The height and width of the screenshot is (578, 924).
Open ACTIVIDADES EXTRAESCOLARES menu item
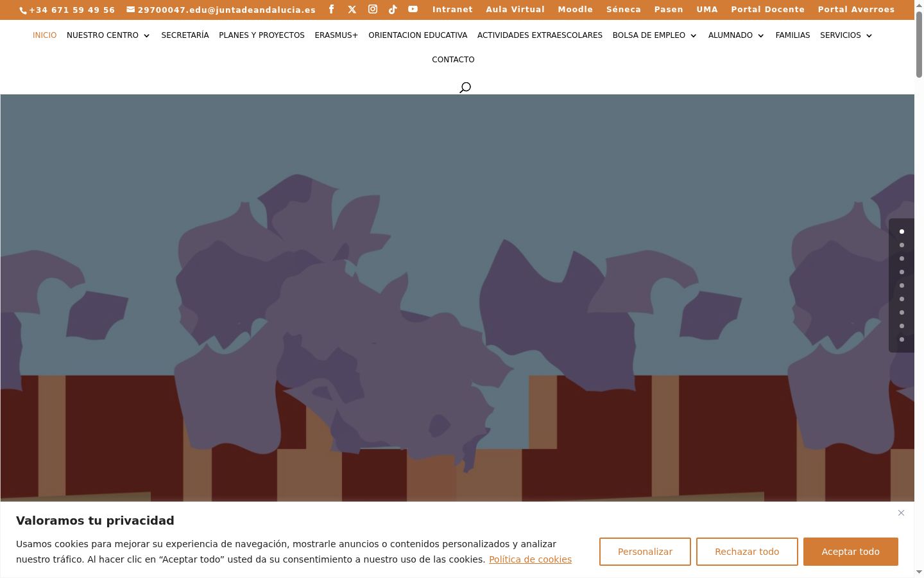pyautogui.click(x=540, y=35)
